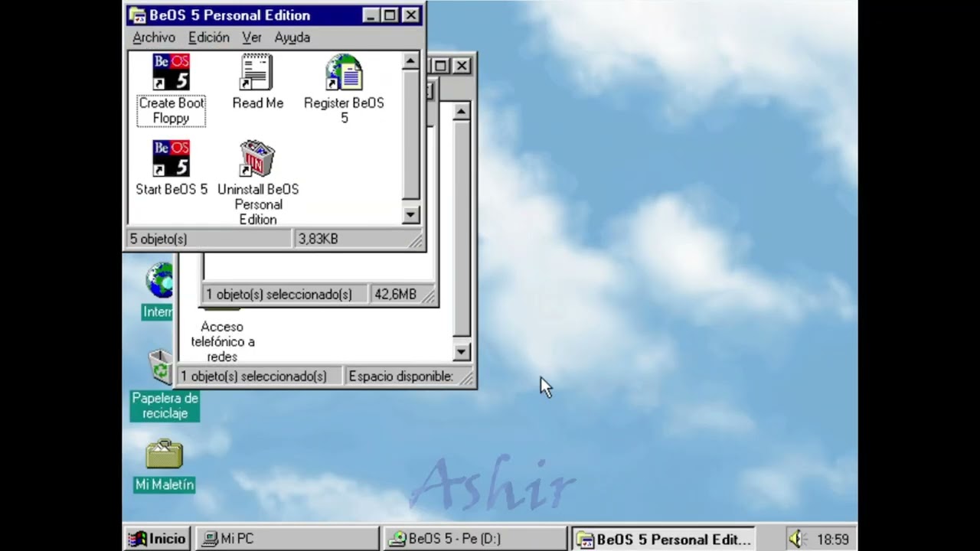The height and width of the screenshot is (551, 980).
Task: Open the Edición menu
Action: pyautogui.click(x=209, y=37)
